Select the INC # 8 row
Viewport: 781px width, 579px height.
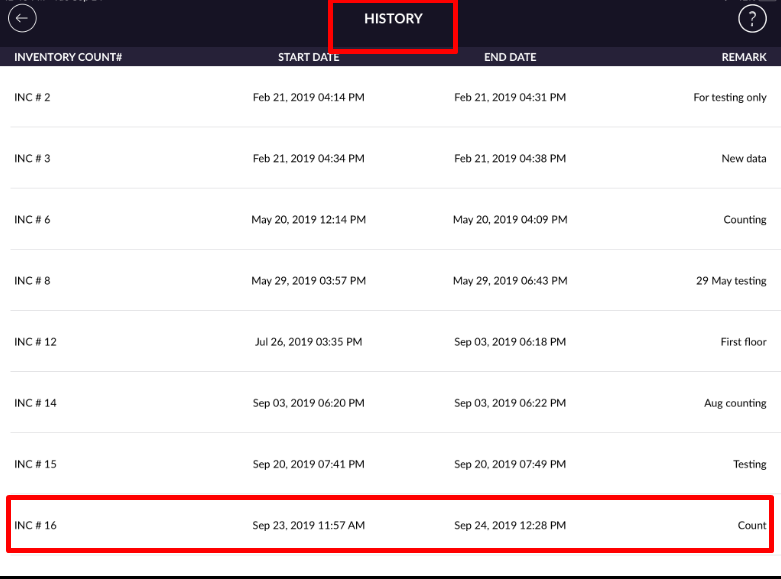point(32,281)
